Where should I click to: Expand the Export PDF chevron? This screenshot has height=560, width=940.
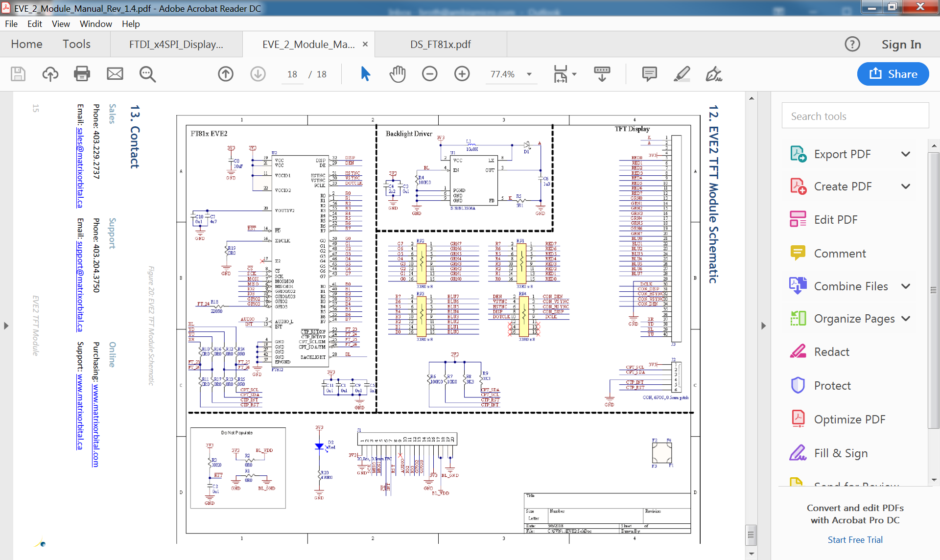[x=906, y=154]
